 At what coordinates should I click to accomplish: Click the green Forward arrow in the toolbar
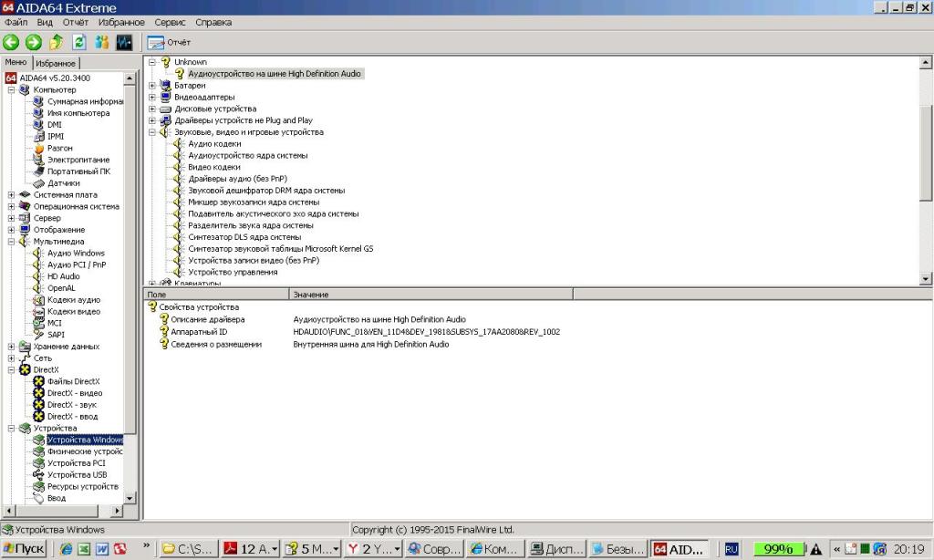34,42
